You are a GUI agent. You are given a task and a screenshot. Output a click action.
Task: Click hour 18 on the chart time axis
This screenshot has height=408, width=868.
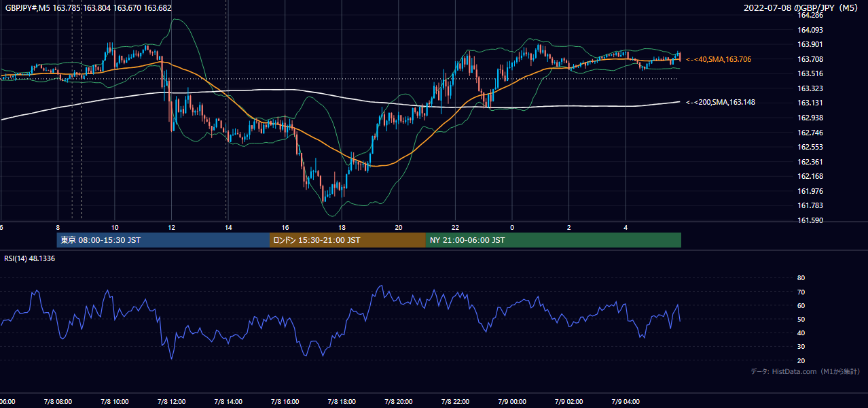coord(342,227)
